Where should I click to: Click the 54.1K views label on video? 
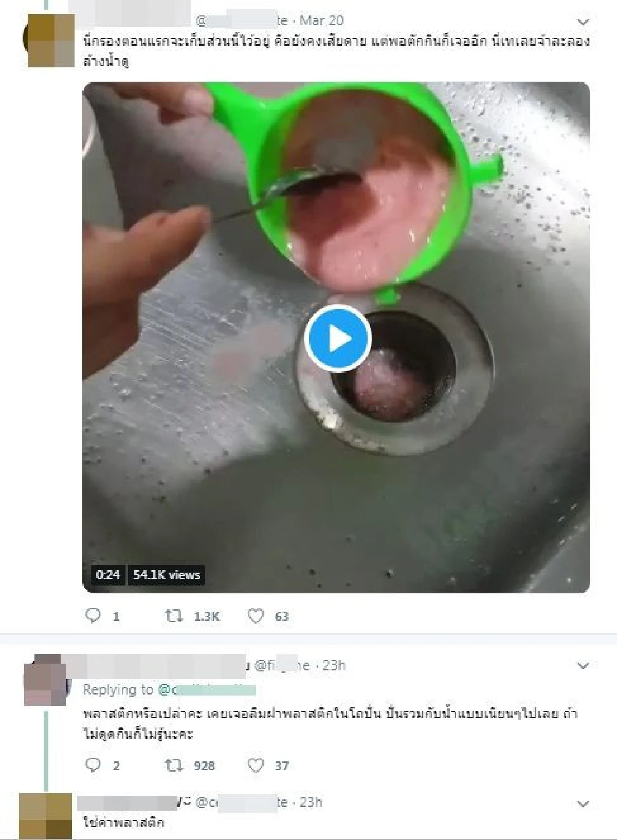coord(167,575)
